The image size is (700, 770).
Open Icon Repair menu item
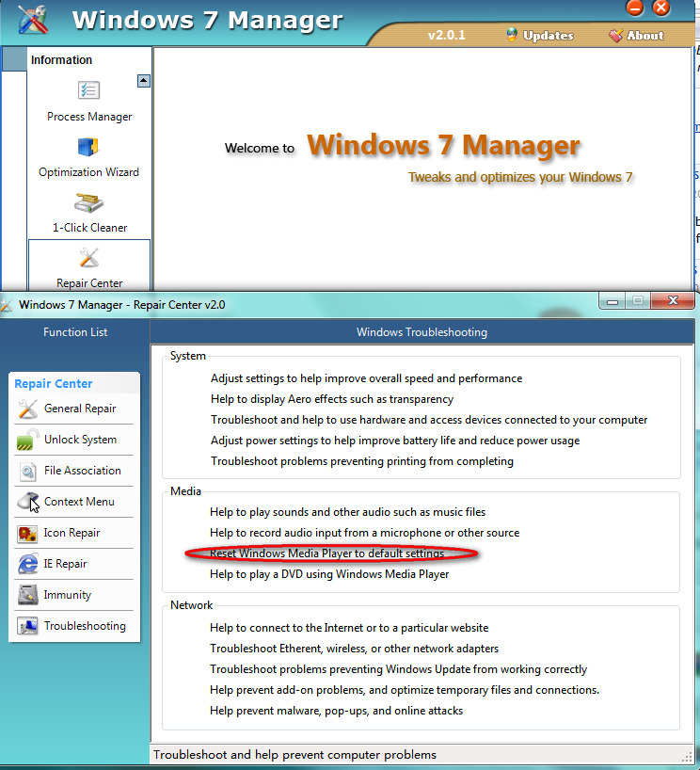[72, 533]
